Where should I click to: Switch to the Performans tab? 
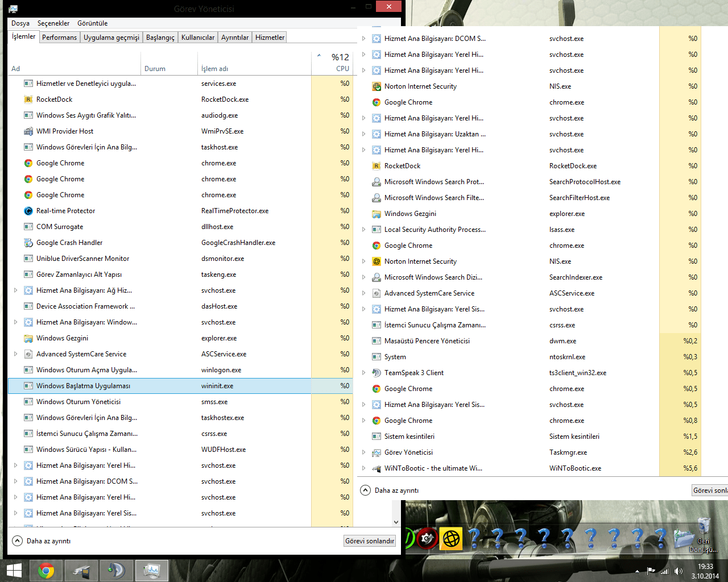[59, 38]
